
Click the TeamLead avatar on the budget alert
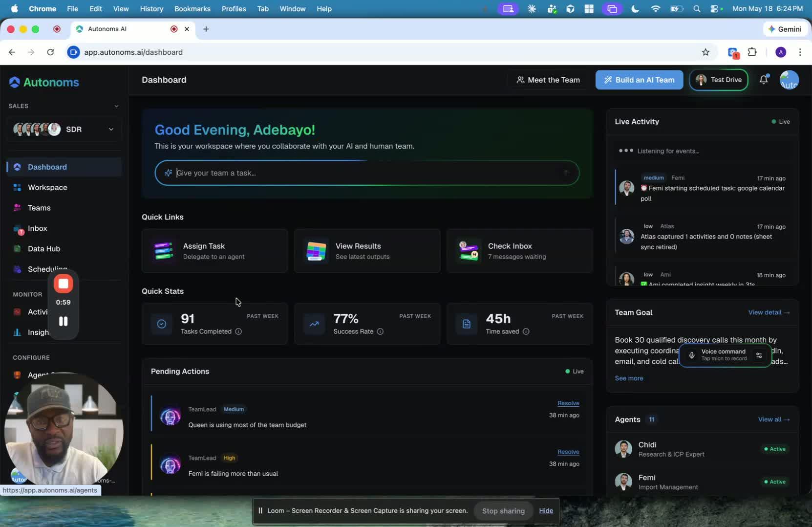(x=170, y=417)
